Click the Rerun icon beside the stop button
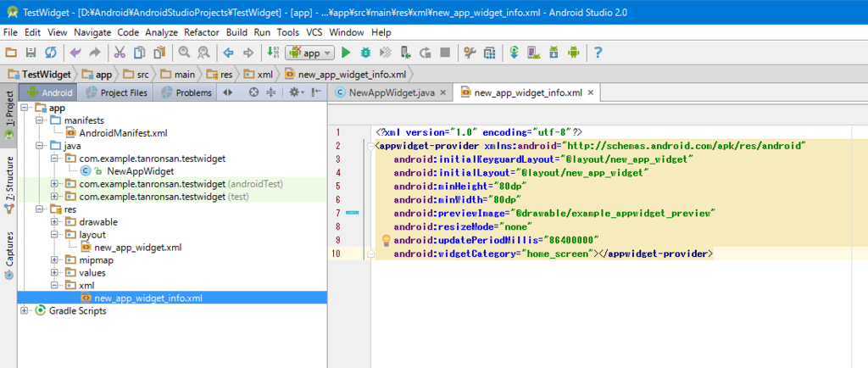Image resolution: width=868 pixels, height=368 pixels. point(426,53)
